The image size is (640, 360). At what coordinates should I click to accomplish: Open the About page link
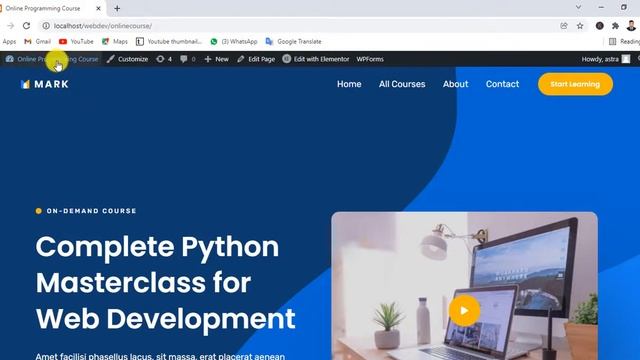point(456,84)
